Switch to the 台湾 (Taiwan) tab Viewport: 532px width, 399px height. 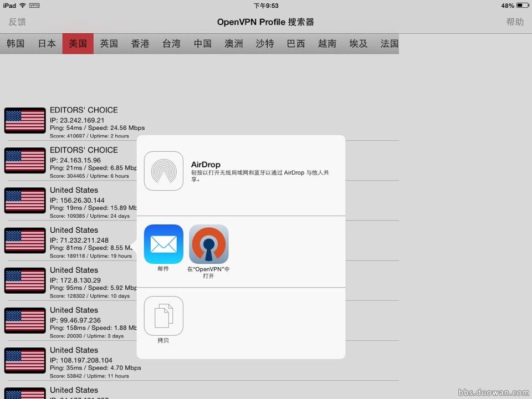click(172, 43)
